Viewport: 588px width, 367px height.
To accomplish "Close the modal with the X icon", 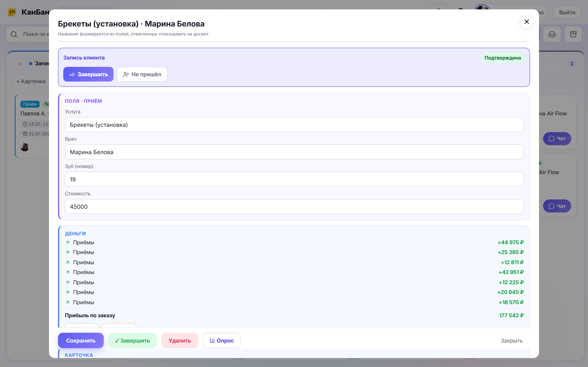I will coord(527,22).
